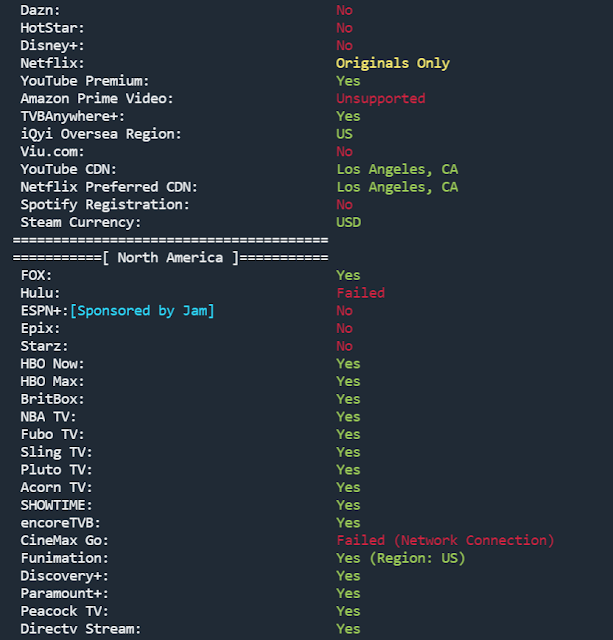Click the "Peacock TV:" label
Viewport: 613px width, 640px height.
click(65, 611)
